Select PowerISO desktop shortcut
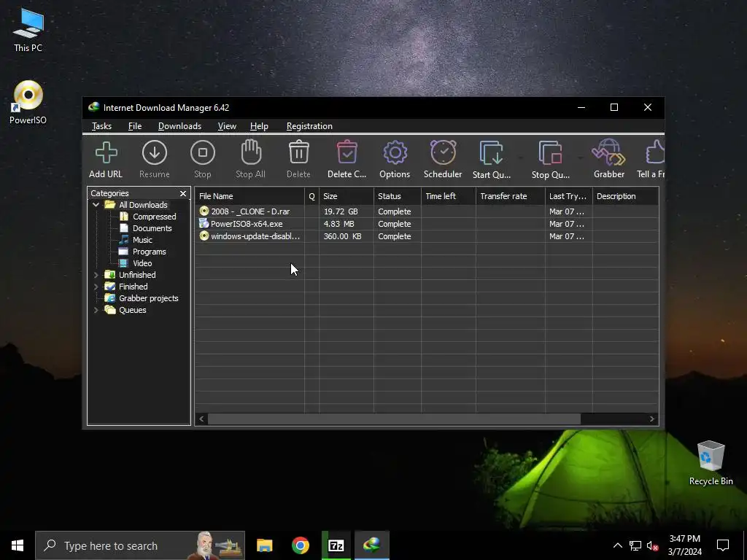Image resolution: width=747 pixels, height=560 pixels. pyautogui.click(x=28, y=102)
